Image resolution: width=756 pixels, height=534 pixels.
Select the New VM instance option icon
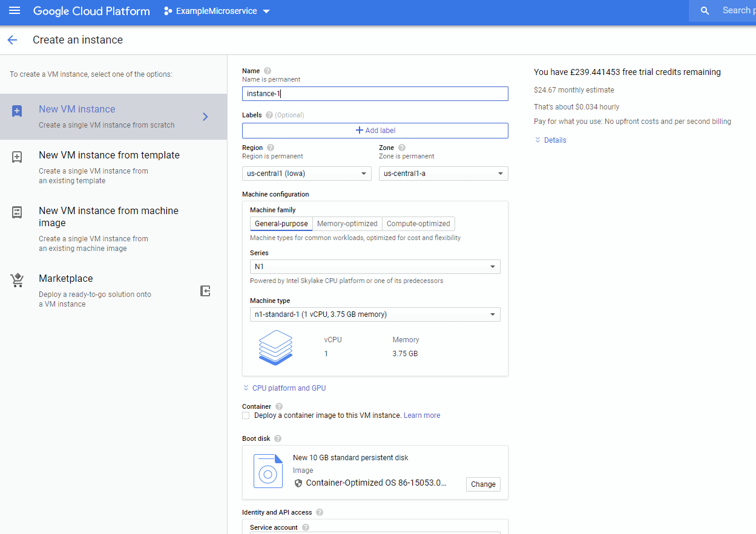(16, 111)
